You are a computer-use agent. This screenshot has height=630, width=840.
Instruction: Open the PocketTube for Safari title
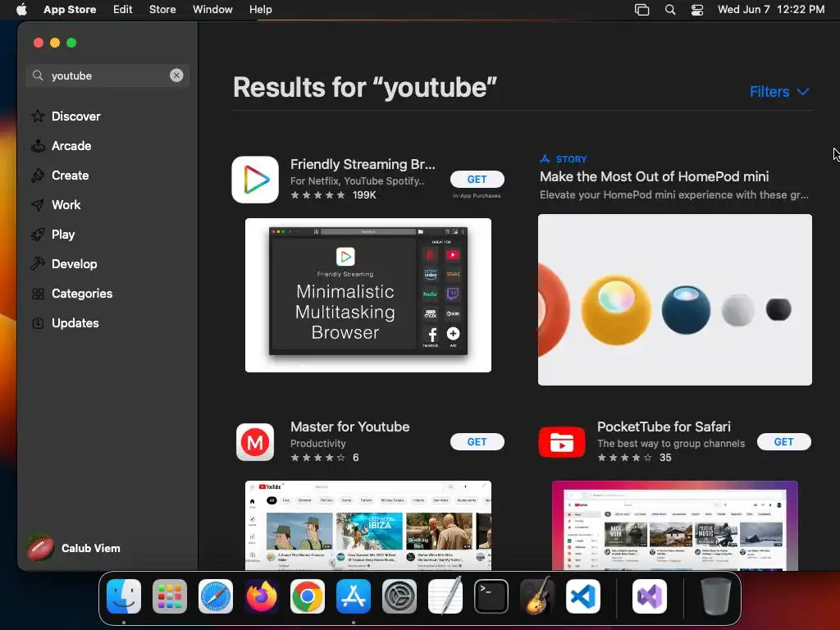point(664,427)
